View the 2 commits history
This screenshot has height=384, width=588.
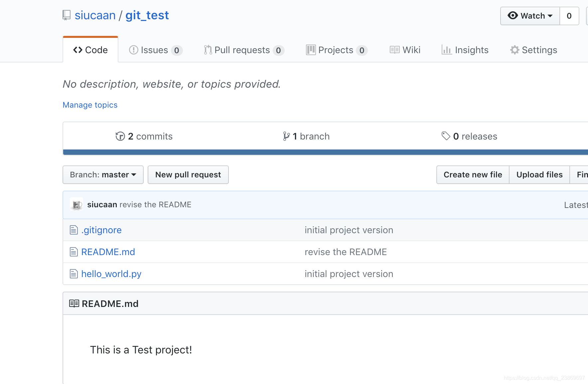tap(144, 136)
